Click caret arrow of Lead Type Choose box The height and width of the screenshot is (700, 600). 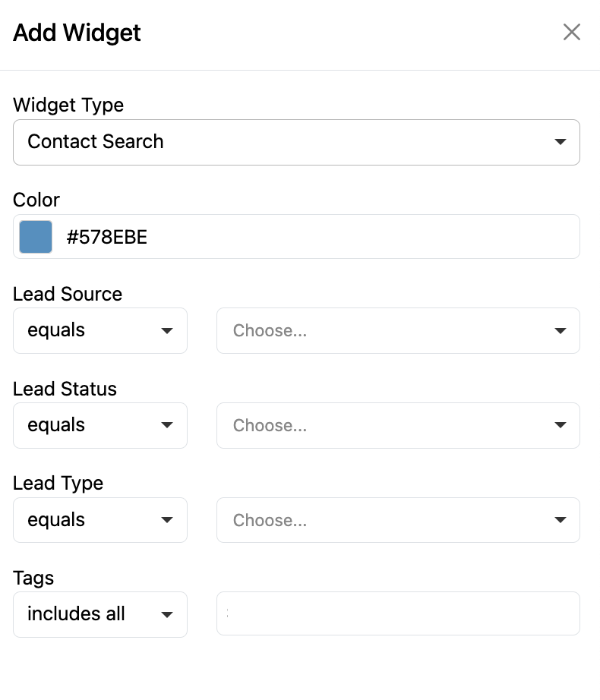[x=561, y=520]
